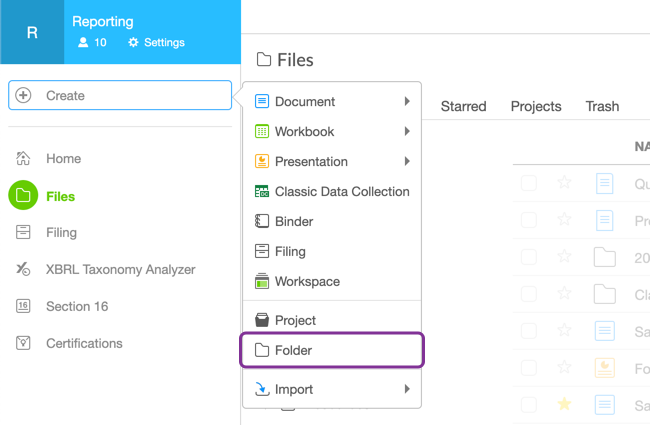Select the Project icon in menu

tap(262, 321)
